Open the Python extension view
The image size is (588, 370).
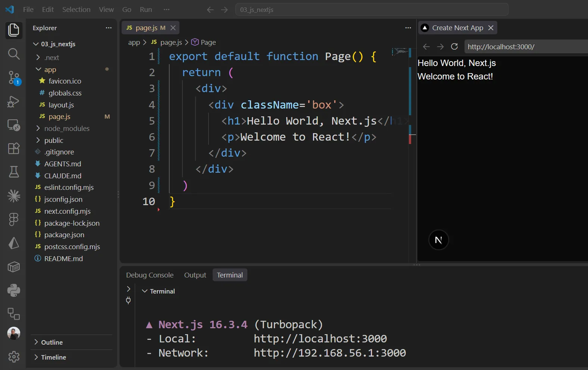click(14, 290)
